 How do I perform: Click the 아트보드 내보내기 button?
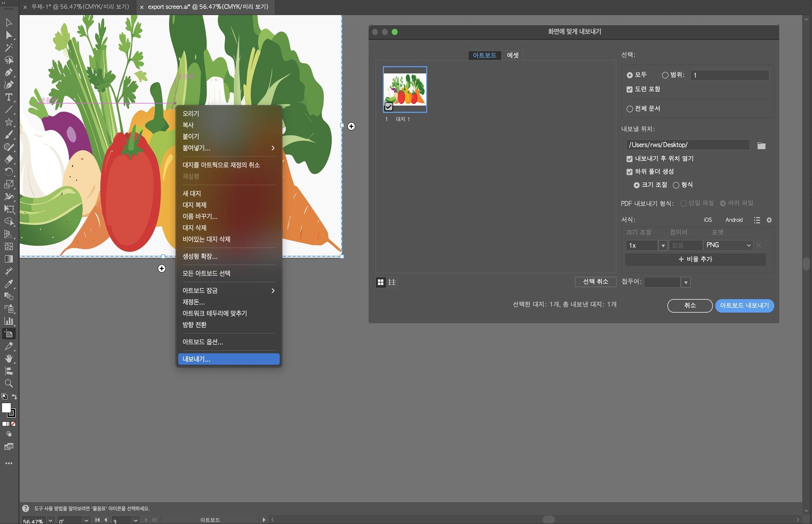point(744,306)
